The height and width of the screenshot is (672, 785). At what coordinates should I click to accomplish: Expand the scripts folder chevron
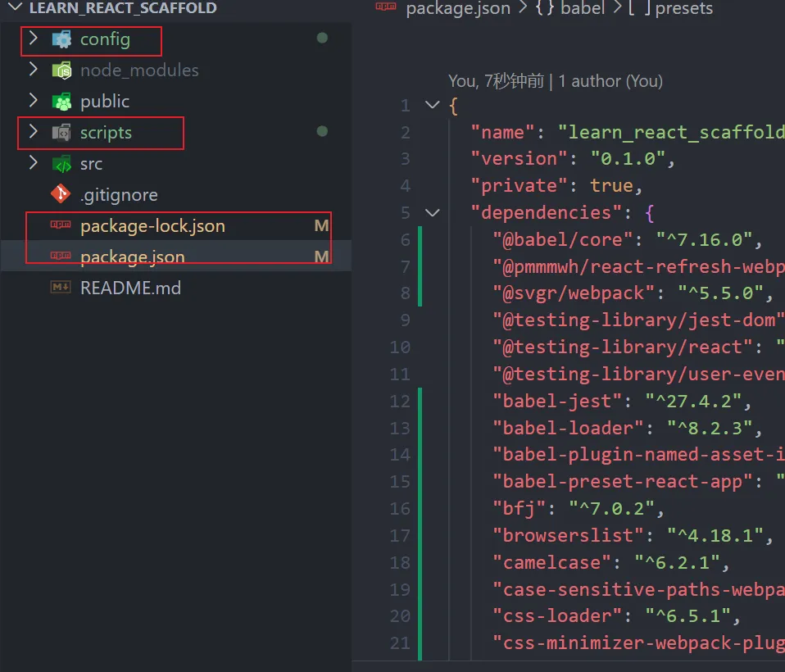click(x=33, y=132)
